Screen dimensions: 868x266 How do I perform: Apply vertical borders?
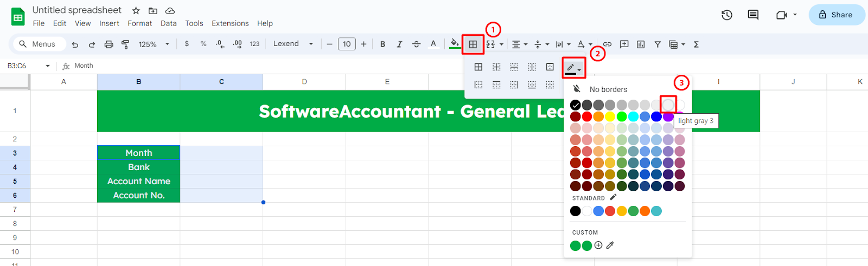tap(532, 67)
